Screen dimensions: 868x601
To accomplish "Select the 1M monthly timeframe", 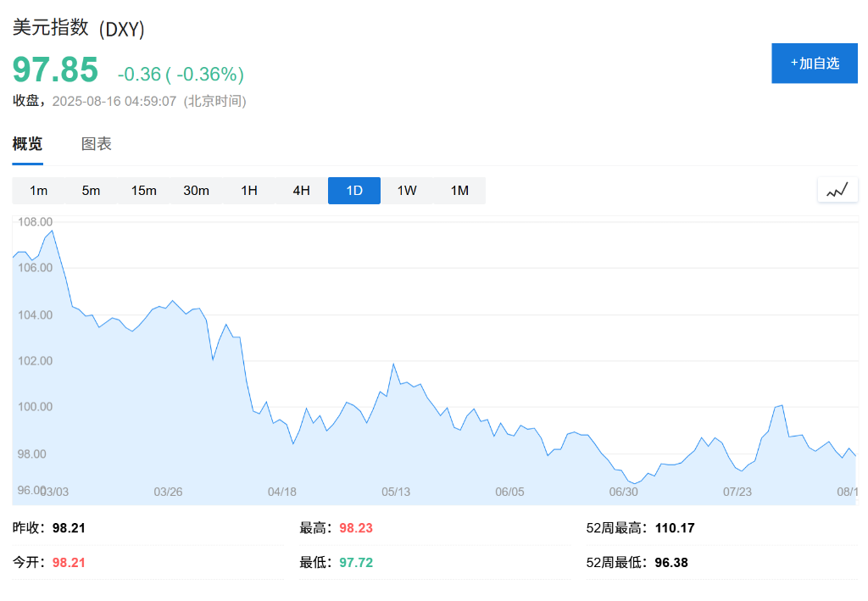I will click(x=459, y=191).
